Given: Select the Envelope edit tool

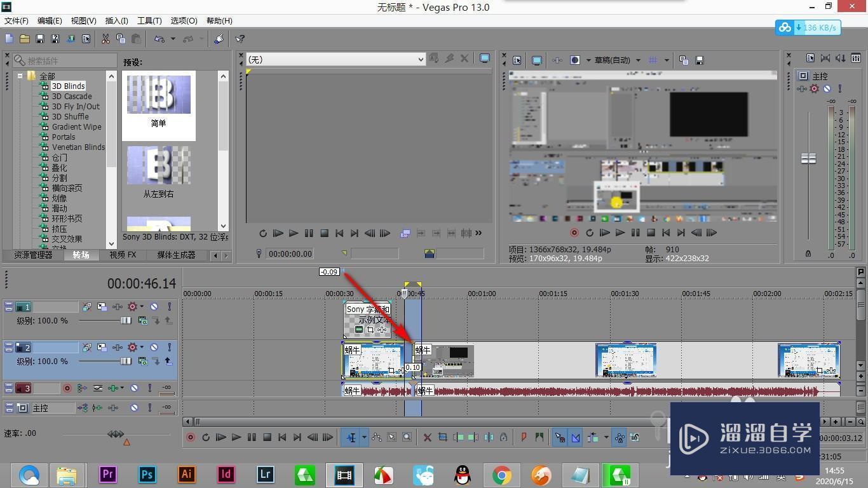Looking at the screenshot, I should coord(377,437).
